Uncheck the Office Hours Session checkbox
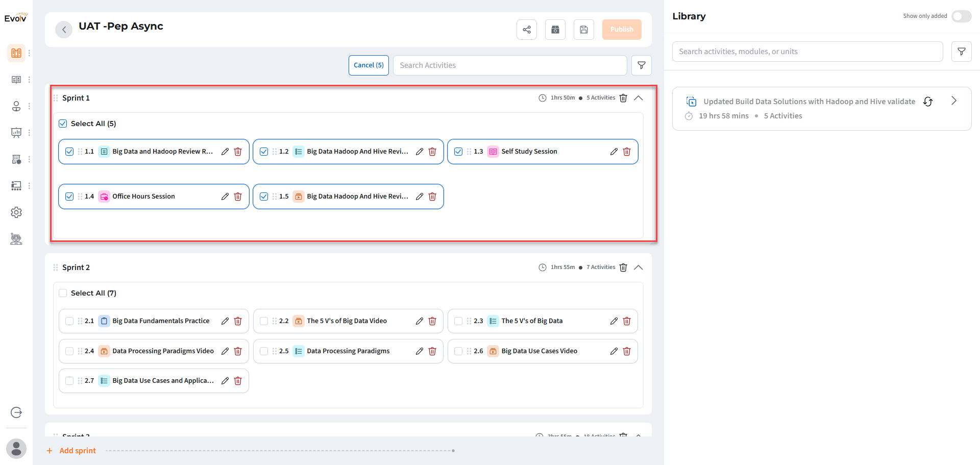The height and width of the screenshot is (465, 980). point(69,197)
